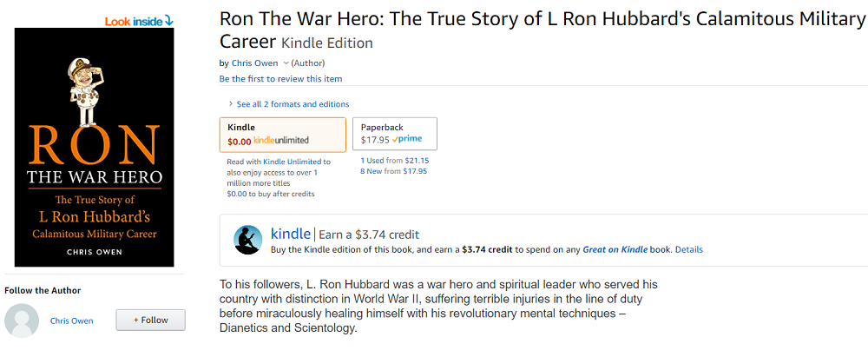Viewport: 868px width, 357px height.
Task: Click the Kindle reading-boy logo icon
Action: [x=248, y=240]
